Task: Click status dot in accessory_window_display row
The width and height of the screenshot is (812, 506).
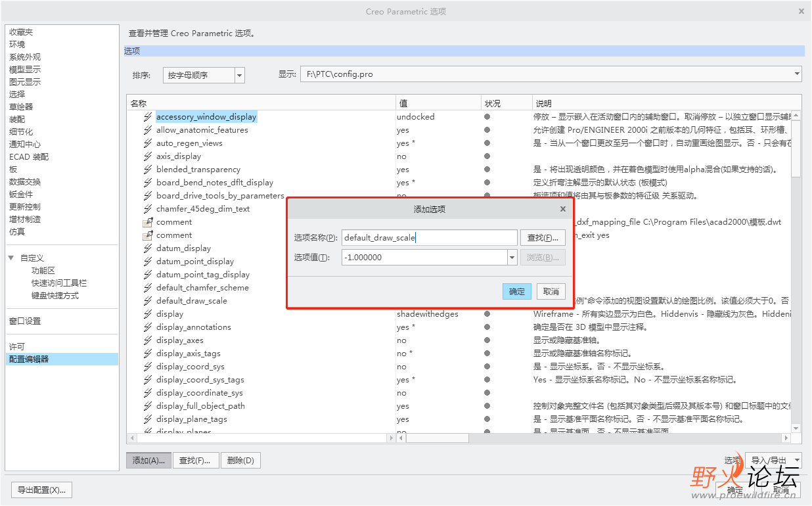Action: click(487, 117)
